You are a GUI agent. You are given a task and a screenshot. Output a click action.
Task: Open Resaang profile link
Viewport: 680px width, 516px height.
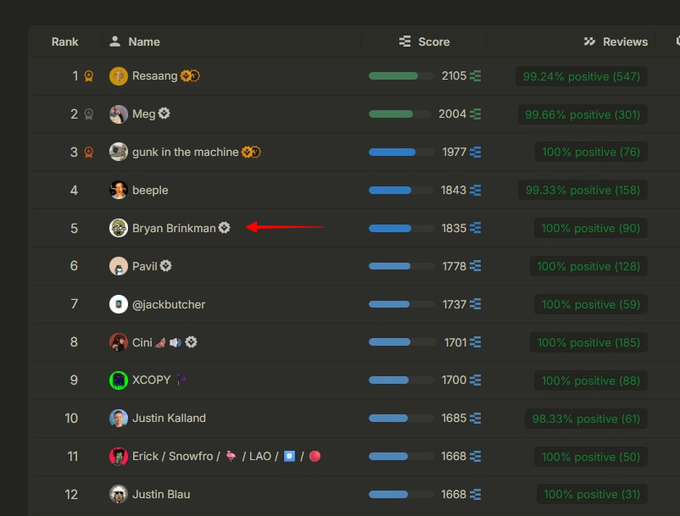pos(155,76)
